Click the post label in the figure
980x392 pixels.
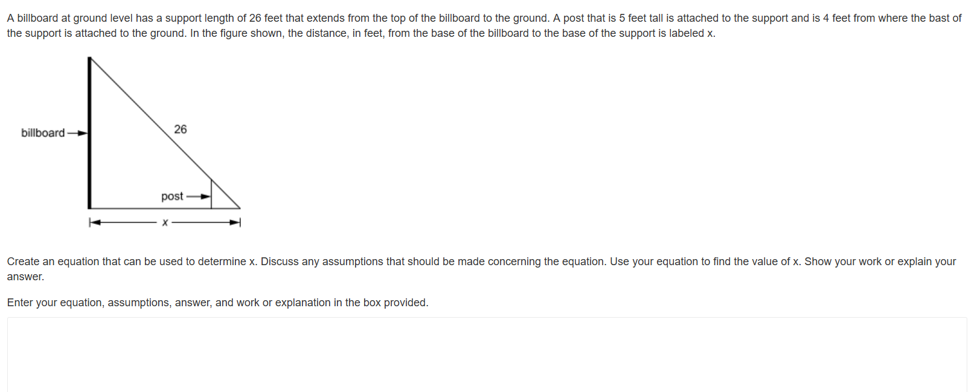172,196
